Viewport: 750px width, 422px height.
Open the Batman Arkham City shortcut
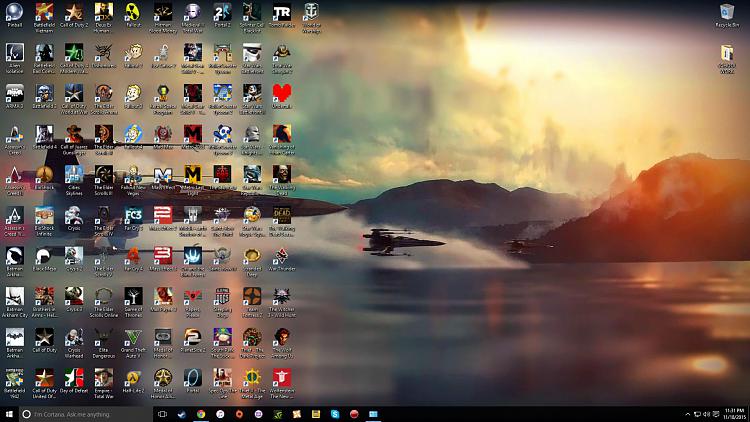point(14,303)
